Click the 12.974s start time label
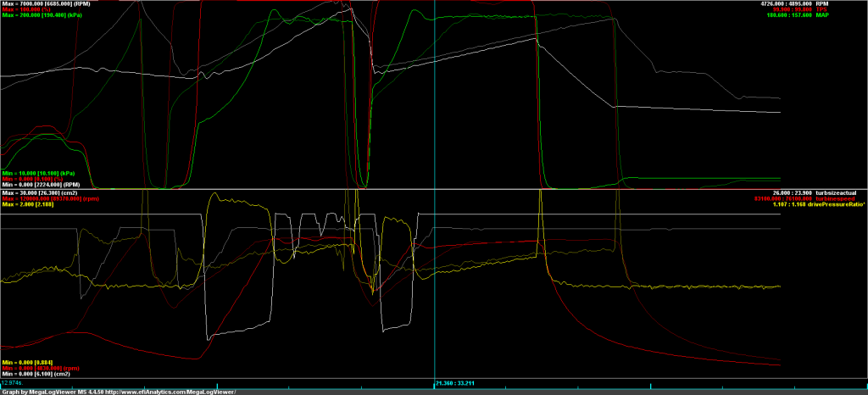The image size is (868, 395). click(12, 383)
